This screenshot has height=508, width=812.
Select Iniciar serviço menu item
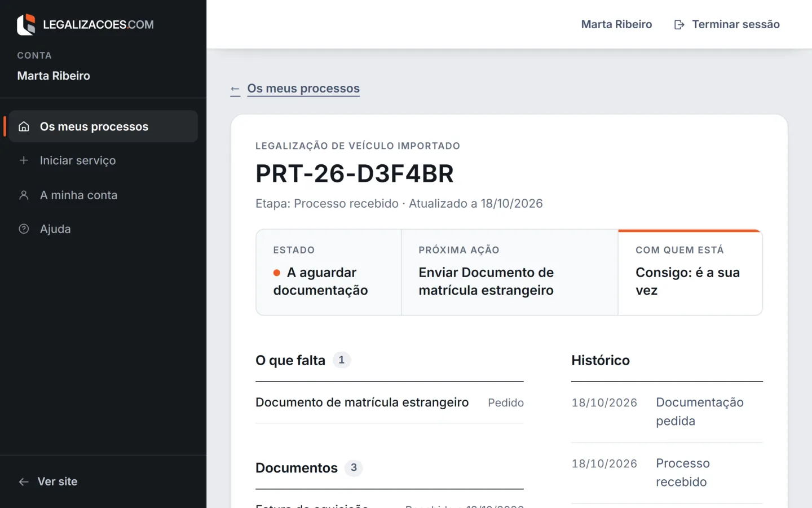103,160
